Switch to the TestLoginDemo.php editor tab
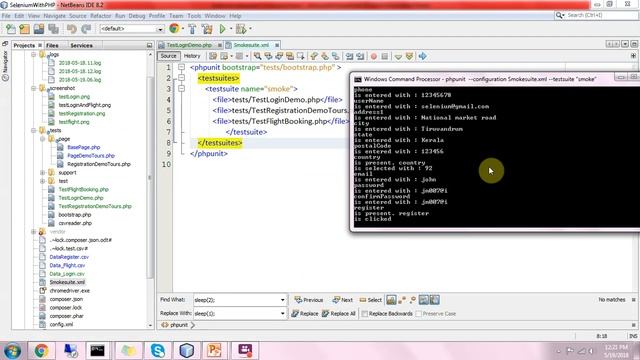This screenshot has width=640, height=360. click(x=189, y=45)
